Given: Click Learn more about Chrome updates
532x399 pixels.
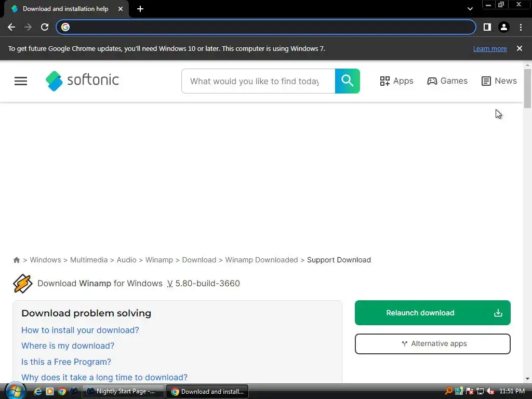Looking at the screenshot, I should pyautogui.click(x=490, y=48).
